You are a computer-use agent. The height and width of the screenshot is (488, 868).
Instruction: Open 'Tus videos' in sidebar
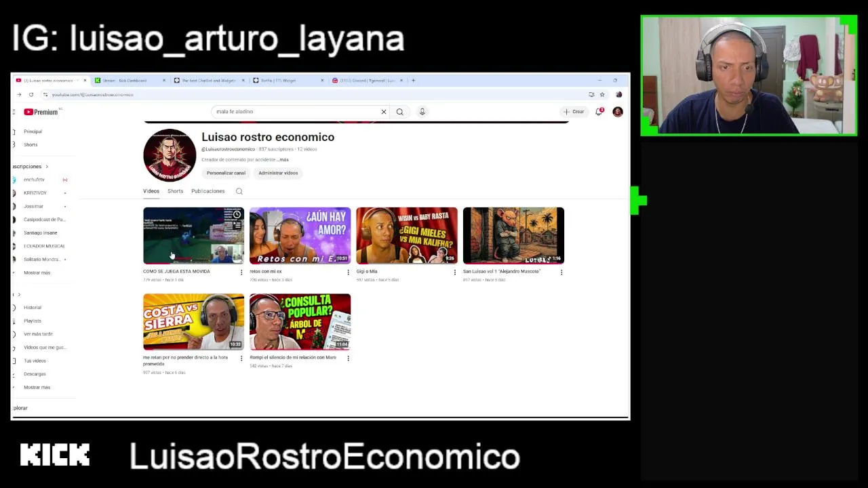tap(35, 361)
